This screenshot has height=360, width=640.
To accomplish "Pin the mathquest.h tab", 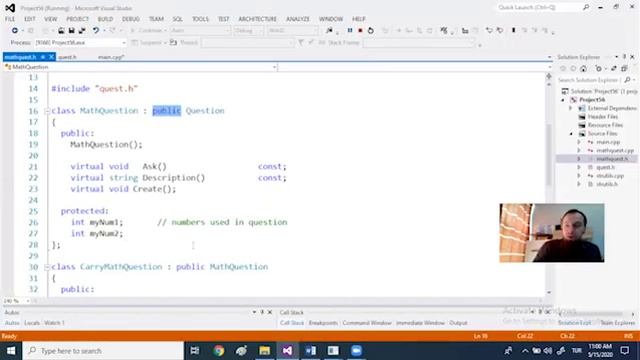I will [x=42, y=57].
